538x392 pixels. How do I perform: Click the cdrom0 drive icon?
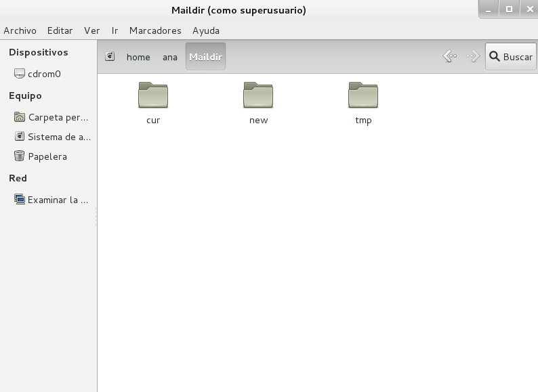coord(20,73)
